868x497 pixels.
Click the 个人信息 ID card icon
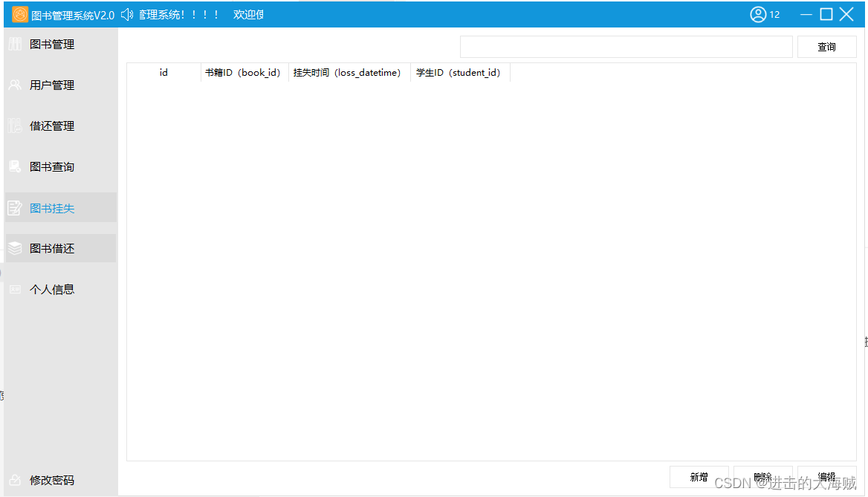[x=15, y=290]
